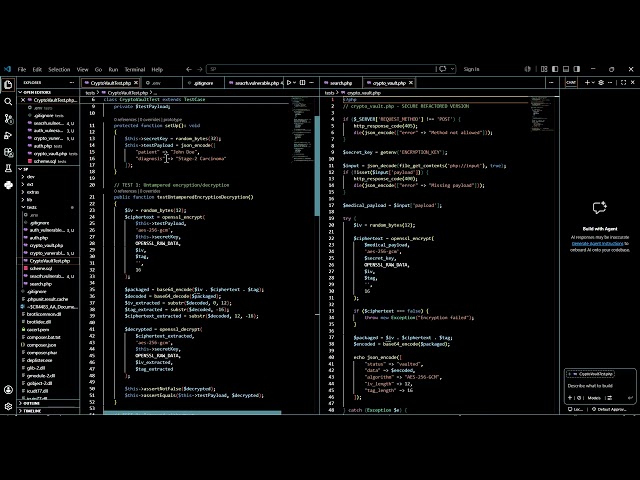Open the Extensions view
The image size is (640, 480).
pos(8,152)
